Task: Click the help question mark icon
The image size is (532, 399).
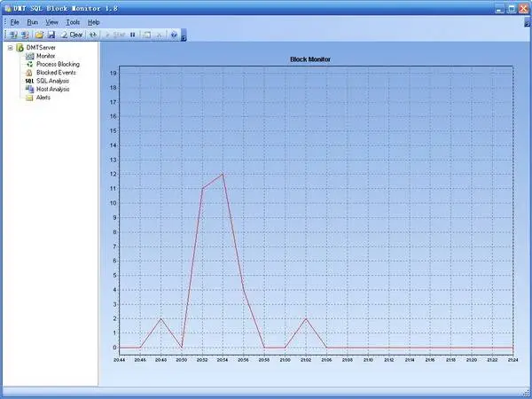Action: pyautogui.click(x=174, y=35)
